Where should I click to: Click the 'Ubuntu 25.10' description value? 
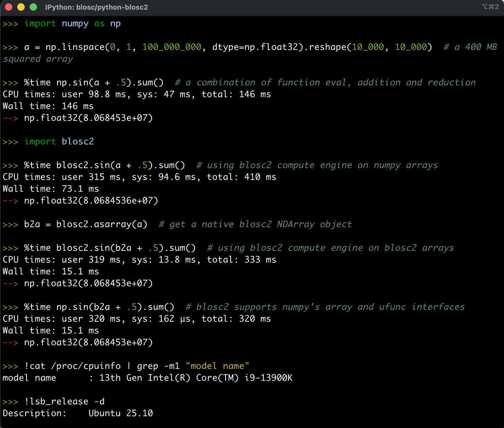pos(121,413)
